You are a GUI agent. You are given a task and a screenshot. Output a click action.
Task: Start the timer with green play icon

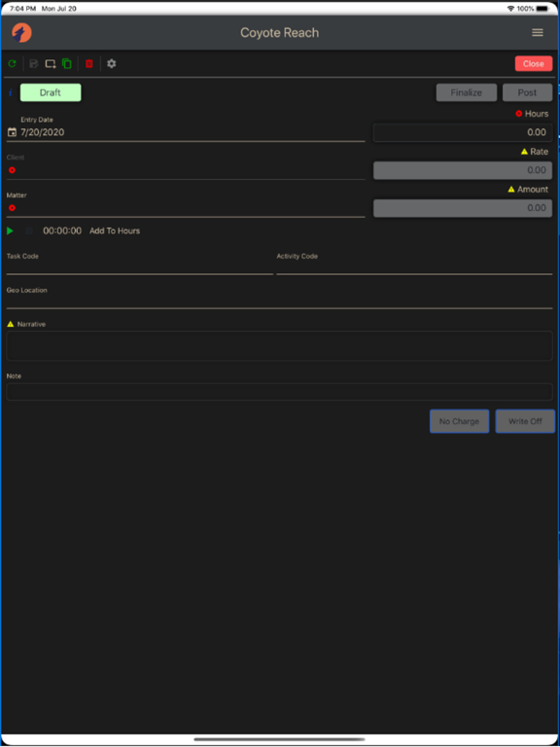[x=10, y=231]
